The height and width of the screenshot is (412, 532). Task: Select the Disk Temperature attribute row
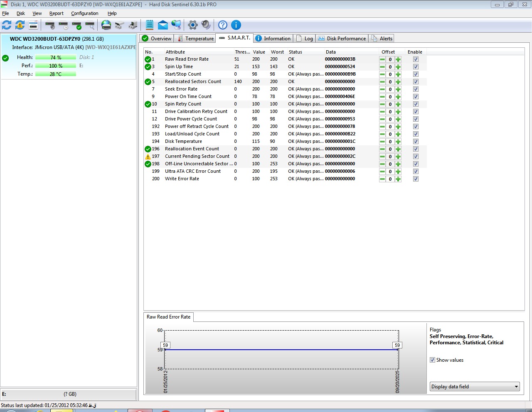[x=183, y=141]
